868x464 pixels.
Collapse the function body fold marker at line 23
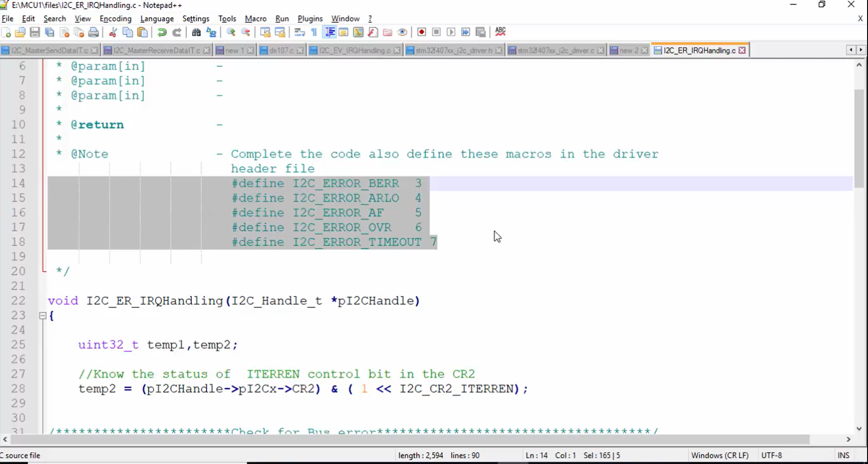(x=43, y=316)
